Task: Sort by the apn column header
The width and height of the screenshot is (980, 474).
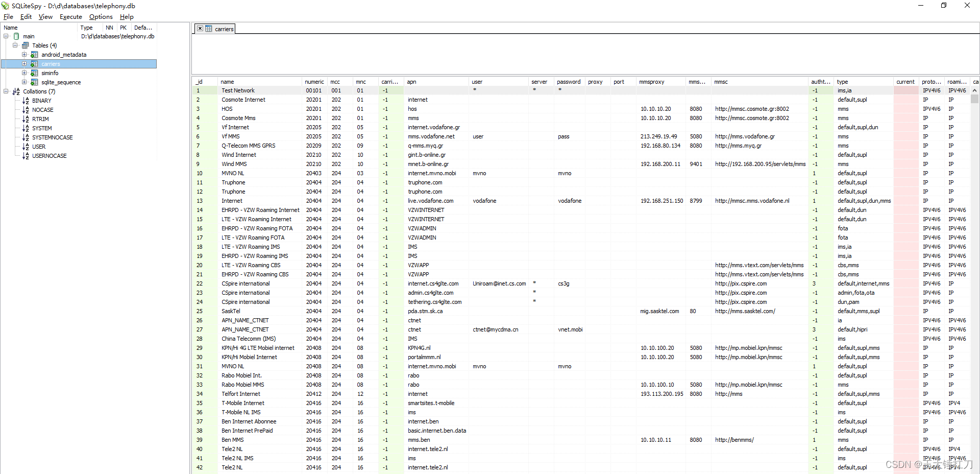Action: point(436,82)
